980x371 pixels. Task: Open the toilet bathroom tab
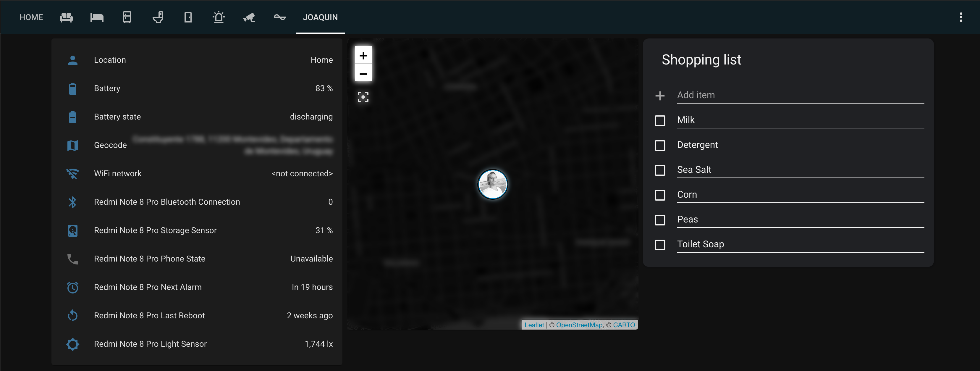[158, 17]
